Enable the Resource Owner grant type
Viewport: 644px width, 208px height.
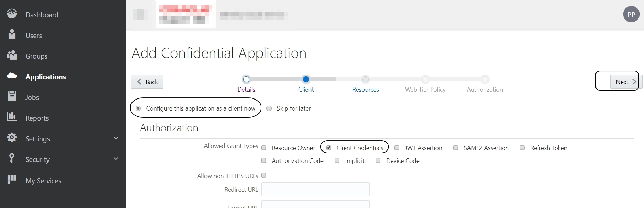pos(264,148)
